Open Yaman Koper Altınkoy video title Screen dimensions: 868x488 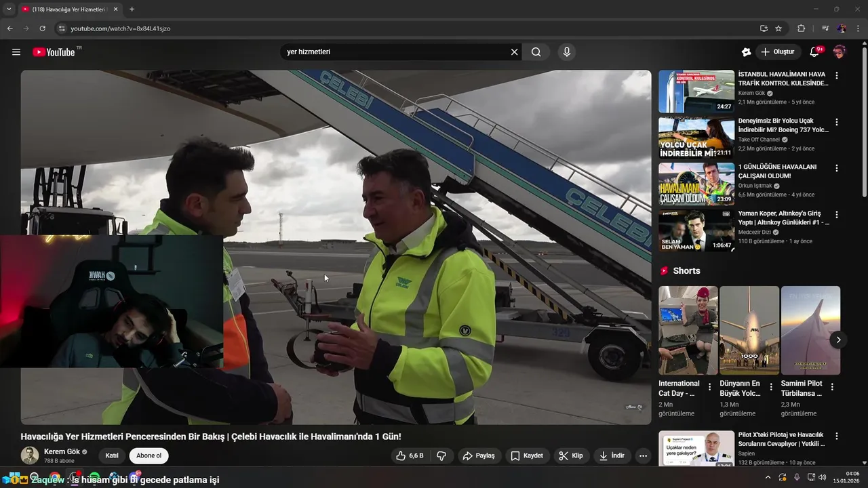tap(783, 218)
